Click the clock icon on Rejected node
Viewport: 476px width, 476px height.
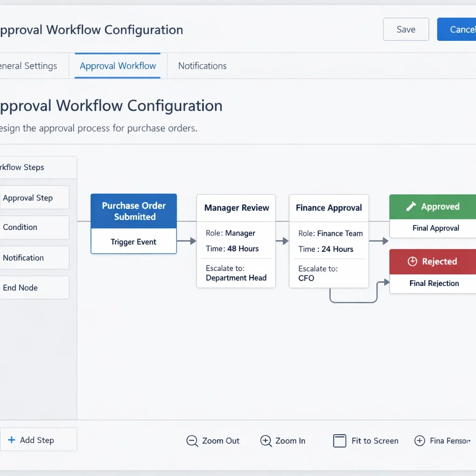click(x=412, y=262)
